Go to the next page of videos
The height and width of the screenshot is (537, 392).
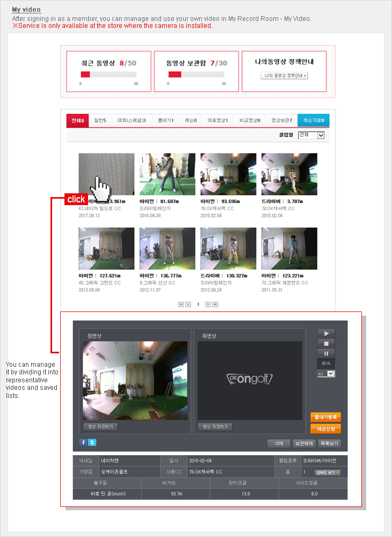(x=208, y=304)
